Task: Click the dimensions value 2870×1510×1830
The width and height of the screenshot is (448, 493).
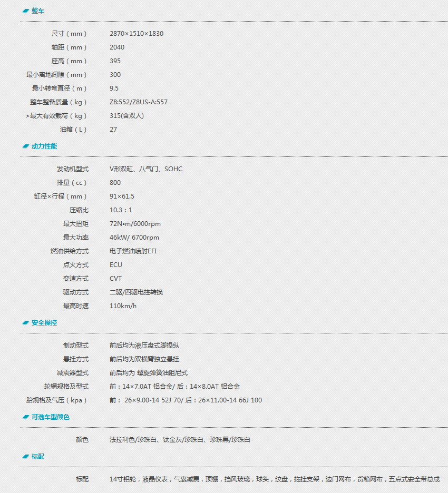Action: (x=137, y=34)
